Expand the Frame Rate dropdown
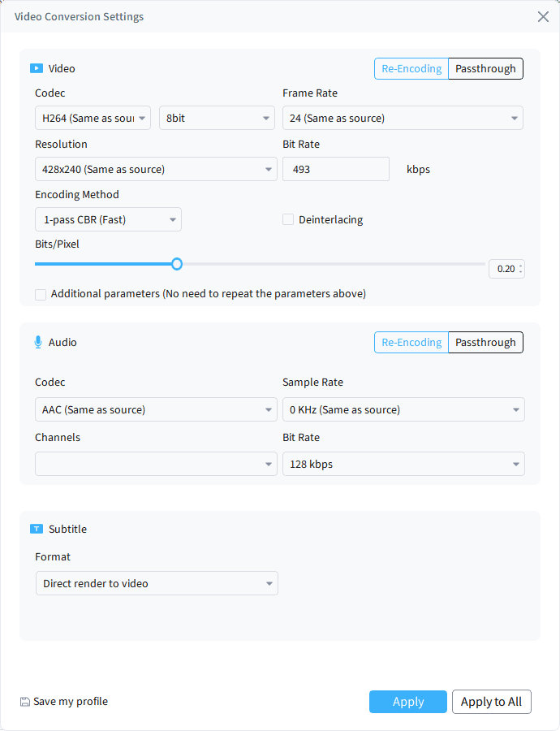The image size is (560, 731). point(403,117)
